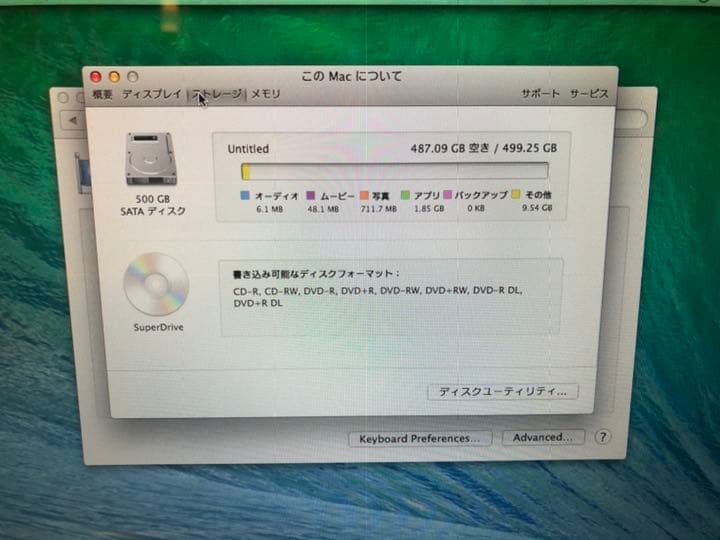Image resolution: width=720 pixels, height=540 pixels.
Task: Click the SuperDrive label
Action: point(158,327)
